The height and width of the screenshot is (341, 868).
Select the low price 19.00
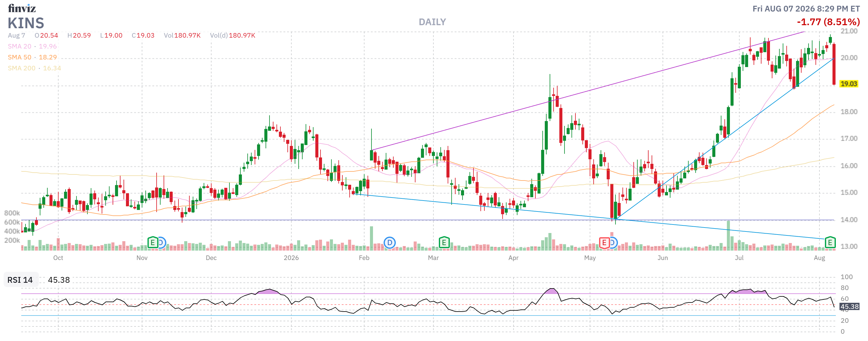(113, 35)
